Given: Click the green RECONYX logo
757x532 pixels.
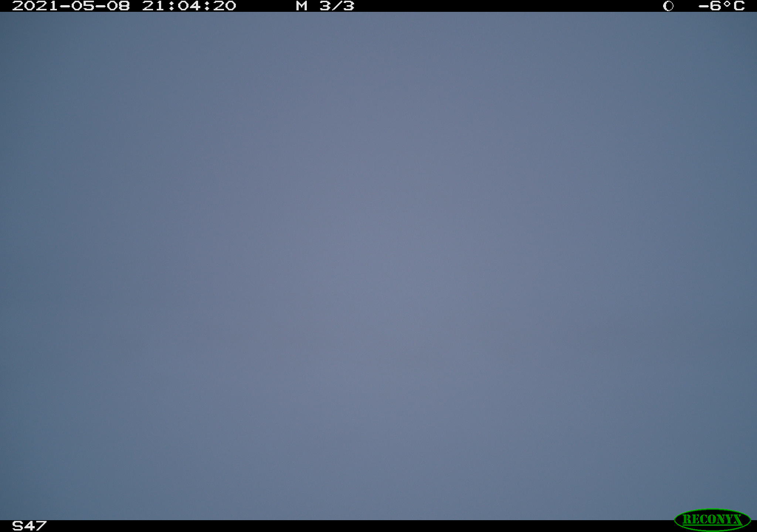Looking at the screenshot, I should pyautogui.click(x=712, y=519).
